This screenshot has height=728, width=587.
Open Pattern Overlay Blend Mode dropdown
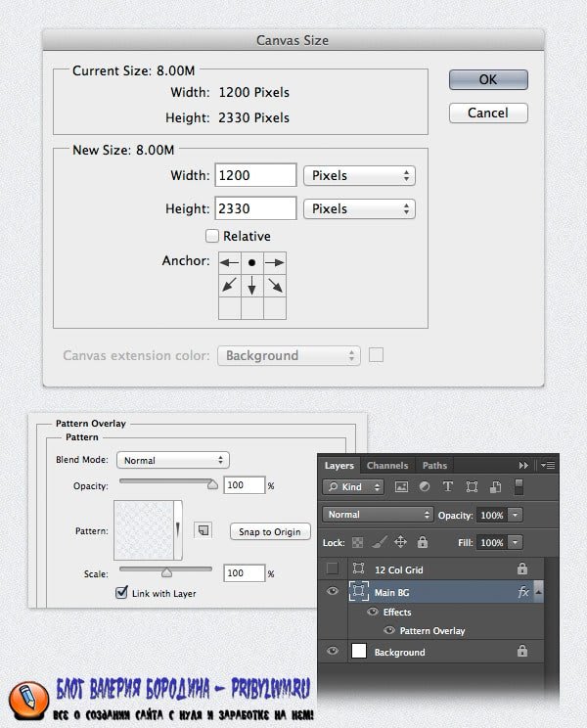[x=172, y=460]
